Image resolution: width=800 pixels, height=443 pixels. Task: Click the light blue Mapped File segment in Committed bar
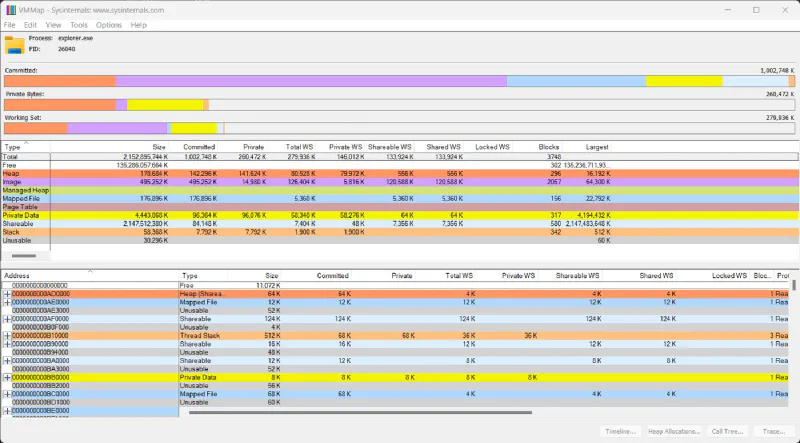pyautogui.click(x=576, y=81)
